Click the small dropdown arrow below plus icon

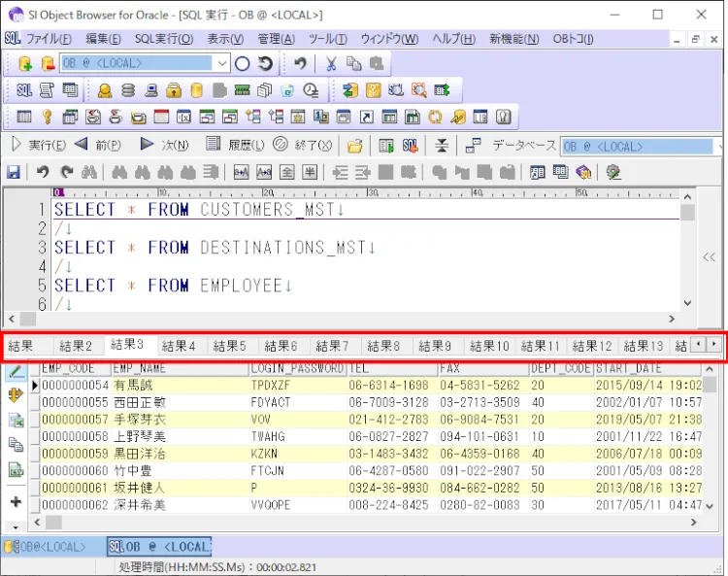16,527
